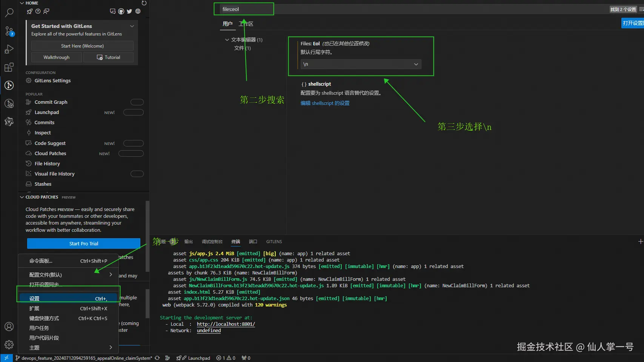Viewport: 644px width, 362px height.
Task: Choose 命令面板... from the menu
Action: [68, 261]
